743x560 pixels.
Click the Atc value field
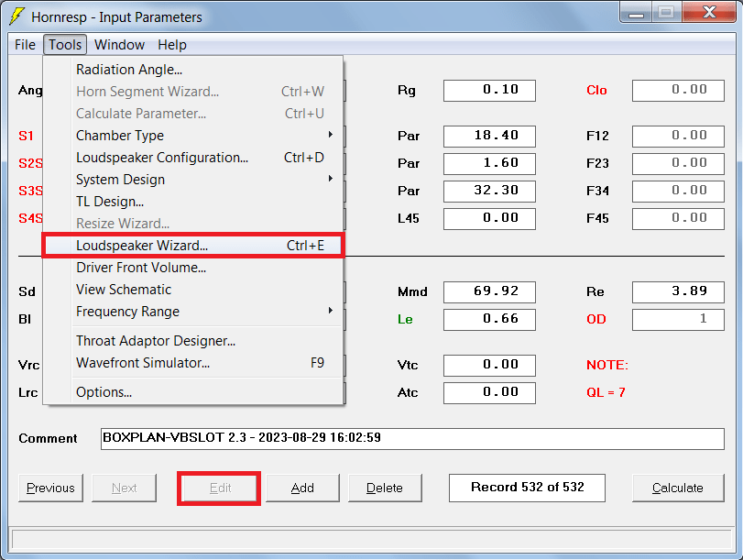(489, 393)
